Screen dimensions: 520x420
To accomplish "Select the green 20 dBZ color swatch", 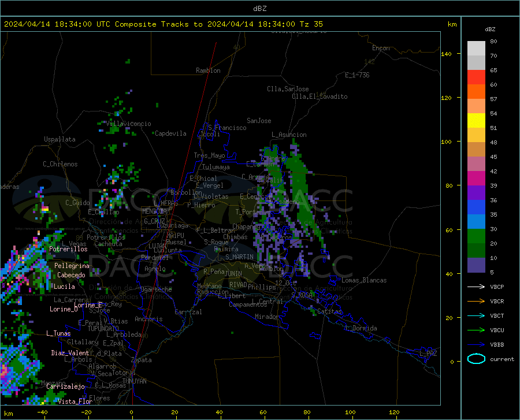I will [476, 236].
